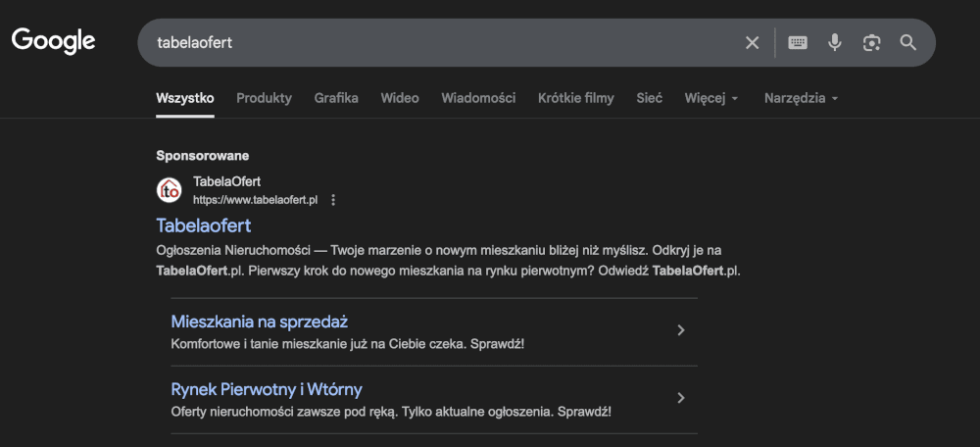Switch to the Grafika tab

pyautogui.click(x=336, y=98)
